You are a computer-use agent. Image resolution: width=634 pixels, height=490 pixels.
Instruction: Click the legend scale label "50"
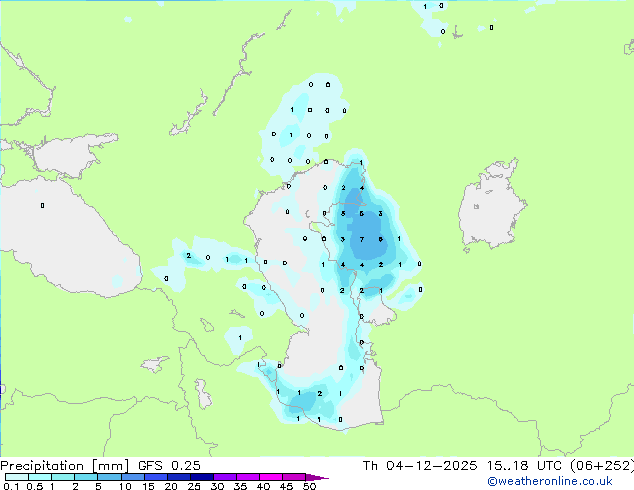[x=310, y=486]
